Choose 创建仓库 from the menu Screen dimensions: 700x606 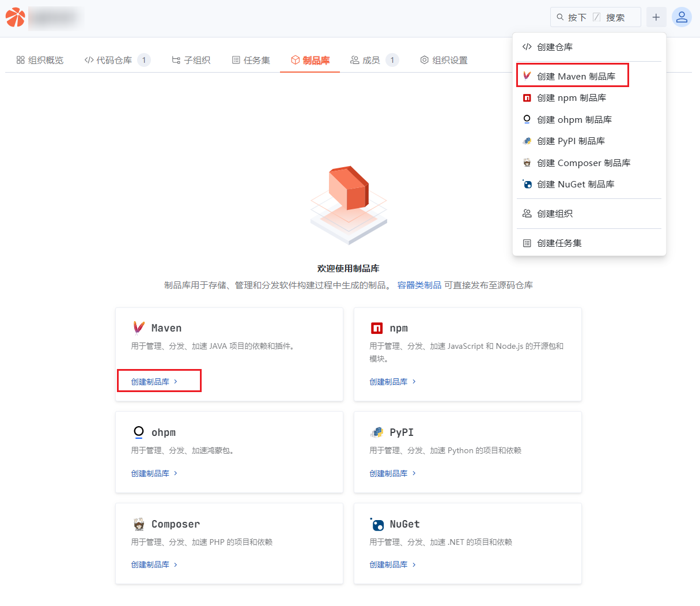(589, 47)
